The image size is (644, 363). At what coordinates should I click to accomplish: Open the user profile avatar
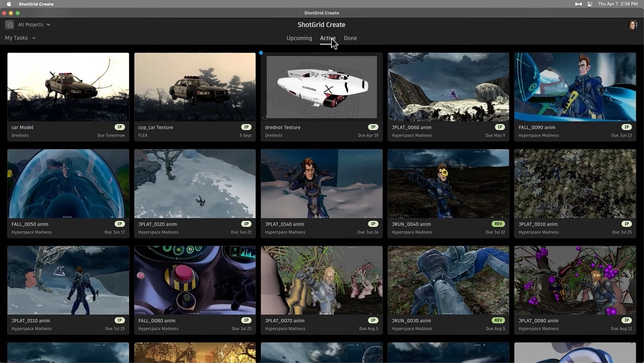633,24
